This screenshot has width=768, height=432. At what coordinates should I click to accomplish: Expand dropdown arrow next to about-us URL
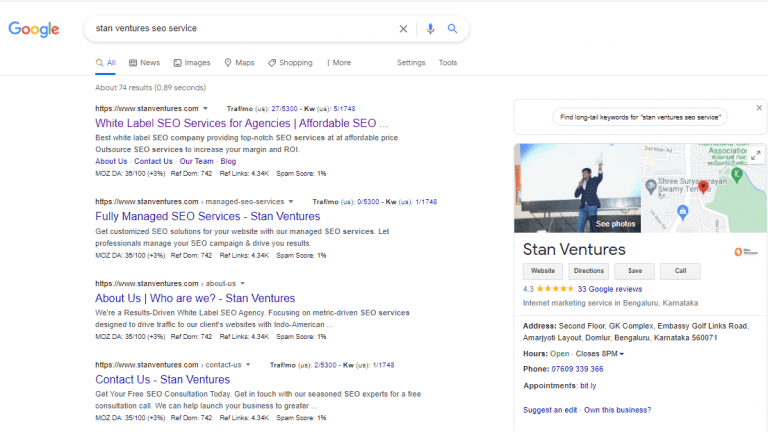(242, 284)
